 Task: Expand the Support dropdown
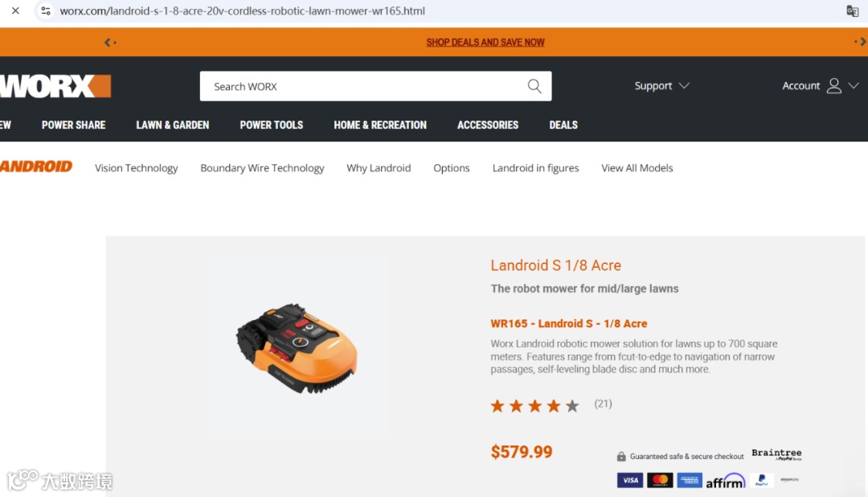coord(661,86)
